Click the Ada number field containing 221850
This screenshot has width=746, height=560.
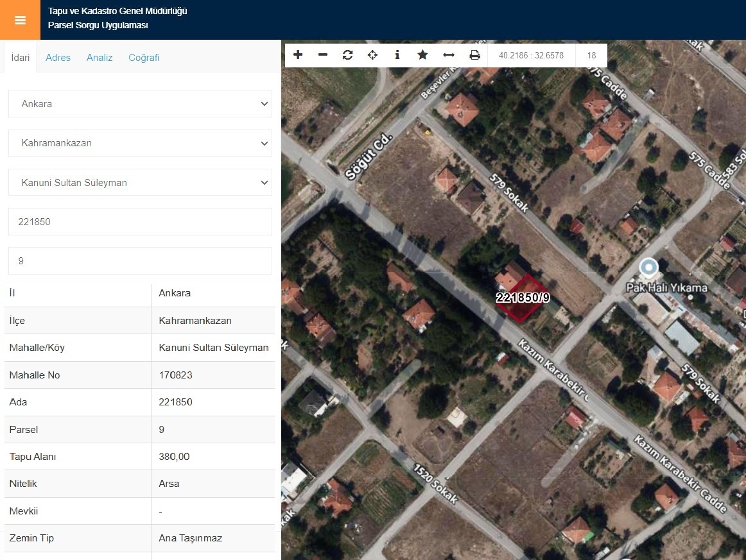140,222
